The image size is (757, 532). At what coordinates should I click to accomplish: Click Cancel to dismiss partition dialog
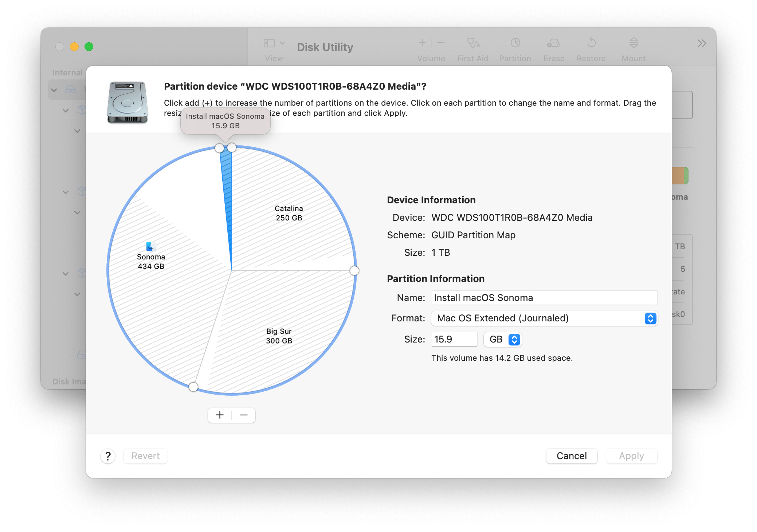click(572, 456)
